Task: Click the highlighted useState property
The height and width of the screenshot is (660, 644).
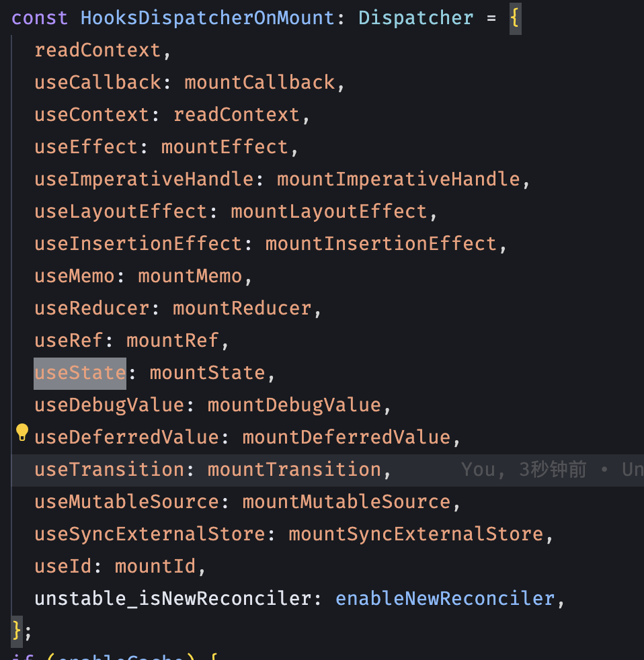Action: [x=80, y=373]
